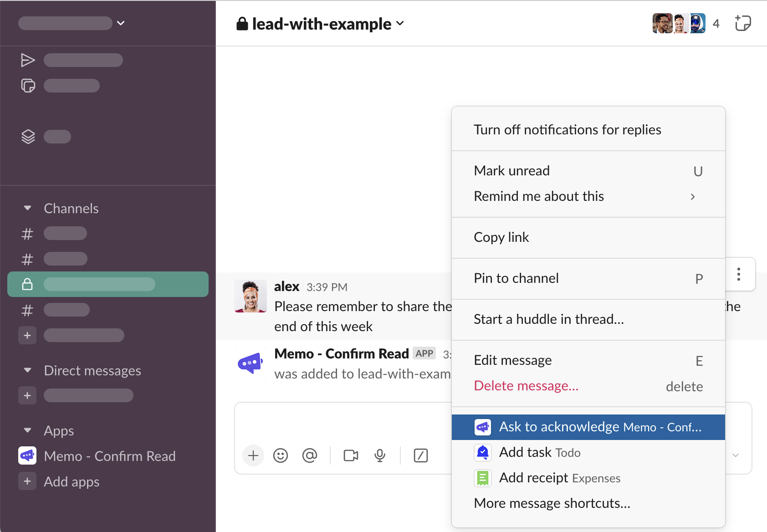The height and width of the screenshot is (532, 767).
Task: Collapse the Apps section in sidebar
Action: (x=28, y=430)
